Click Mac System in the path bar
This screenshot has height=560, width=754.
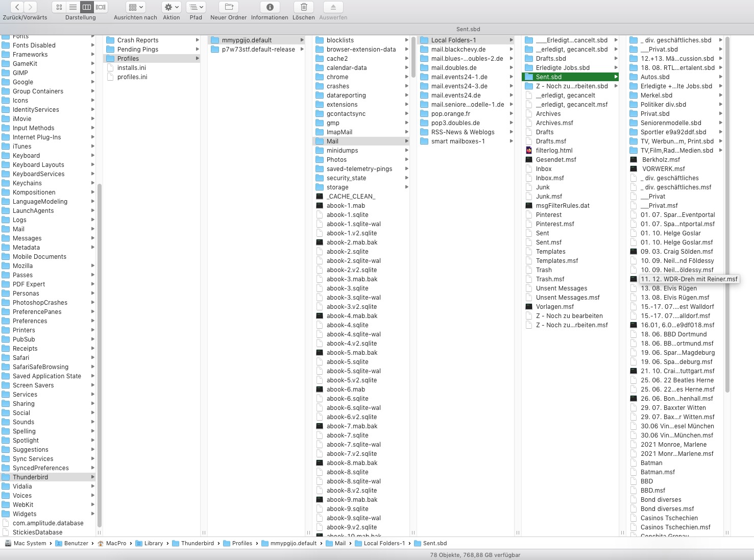click(x=30, y=543)
